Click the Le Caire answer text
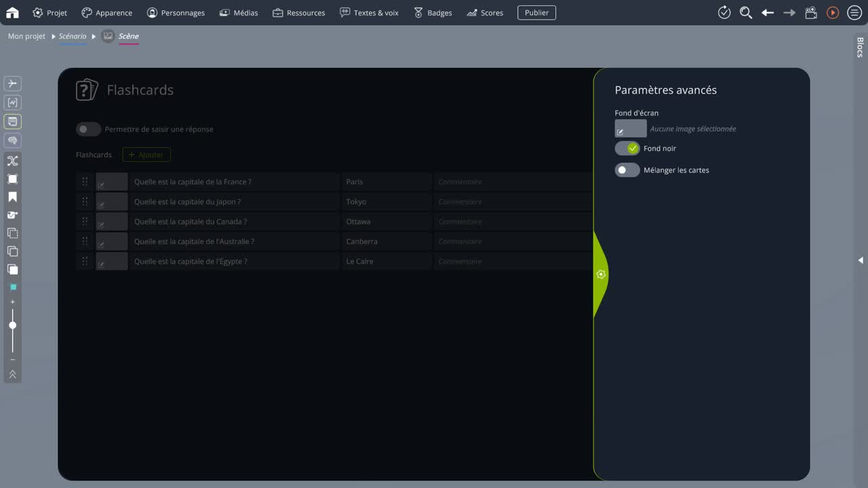Viewport: 868px width, 488px height. [x=359, y=261]
